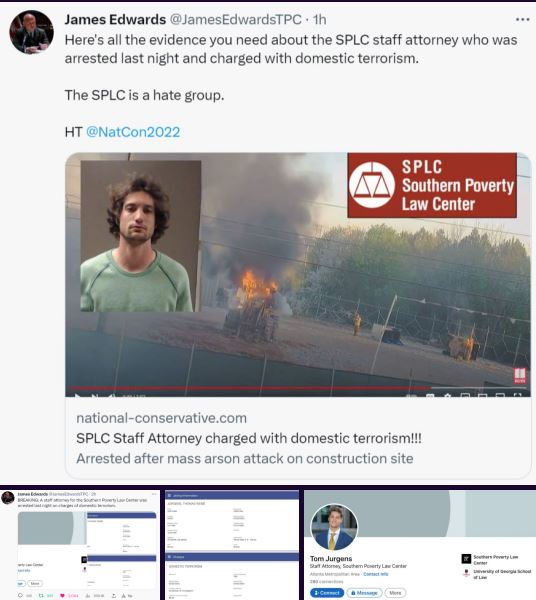Click the Message button on profile

pos(364,593)
